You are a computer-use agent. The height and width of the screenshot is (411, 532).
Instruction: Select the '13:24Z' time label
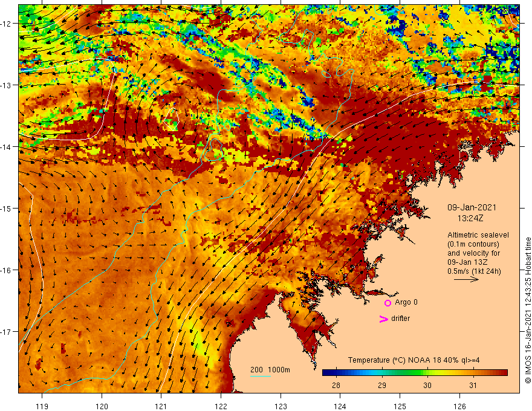(470, 218)
